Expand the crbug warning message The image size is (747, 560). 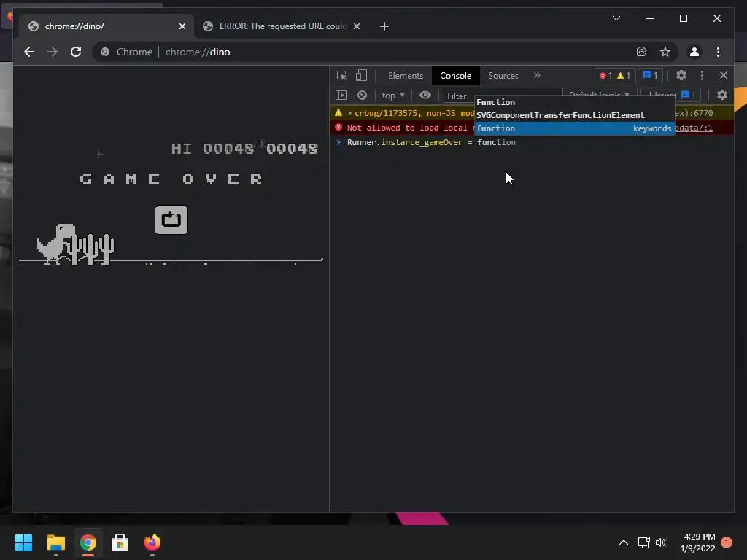click(350, 113)
